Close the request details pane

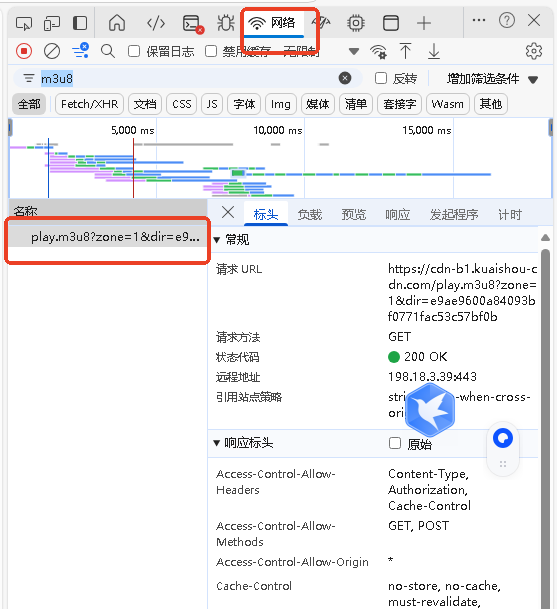pyautogui.click(x=228, y=213)
